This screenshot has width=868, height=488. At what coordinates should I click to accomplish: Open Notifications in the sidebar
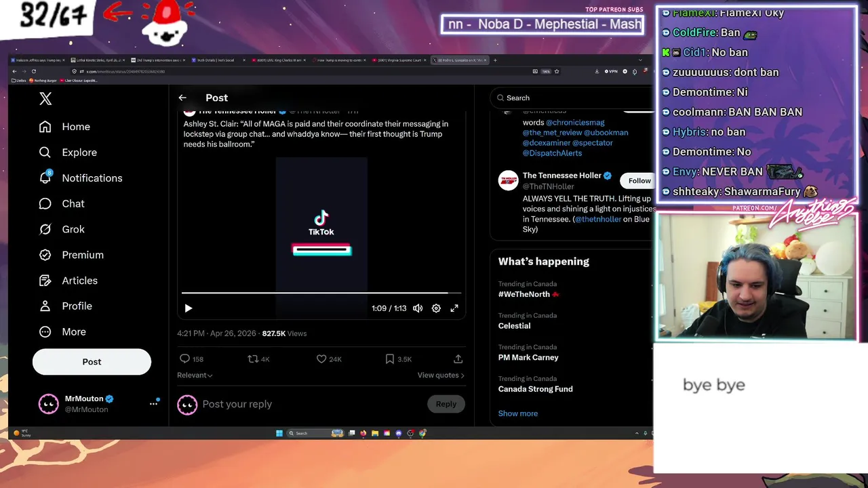click(x=81, y=178)
